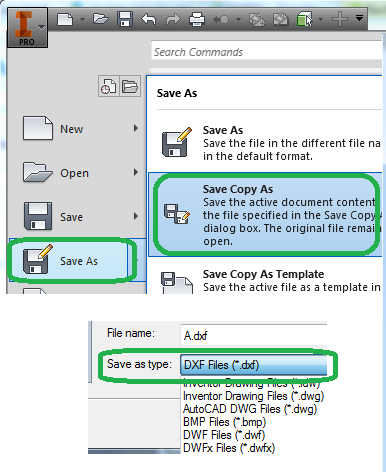Open the quick access toolbar customize dropdown
386x472 pixels.
tap(359, 18)
